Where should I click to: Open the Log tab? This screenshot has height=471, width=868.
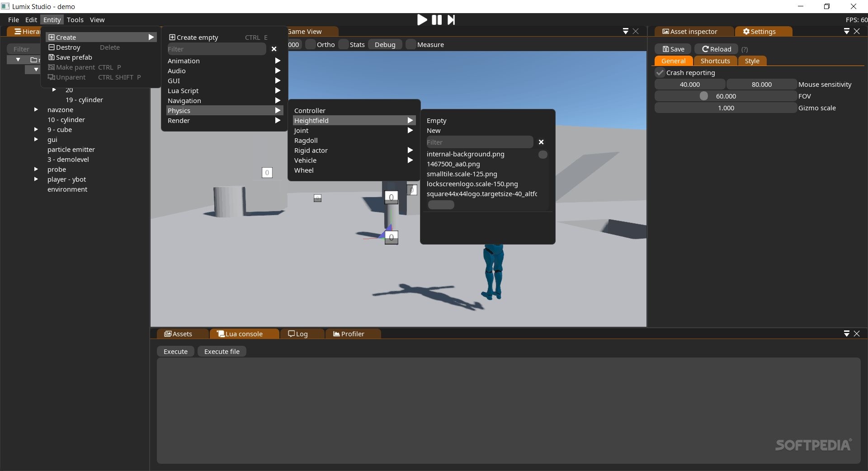[302, 334]
